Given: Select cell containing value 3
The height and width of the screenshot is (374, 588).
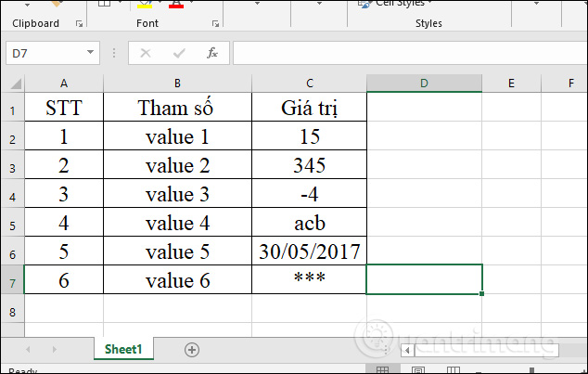Looking at the screenshot, I should (177, 194).
